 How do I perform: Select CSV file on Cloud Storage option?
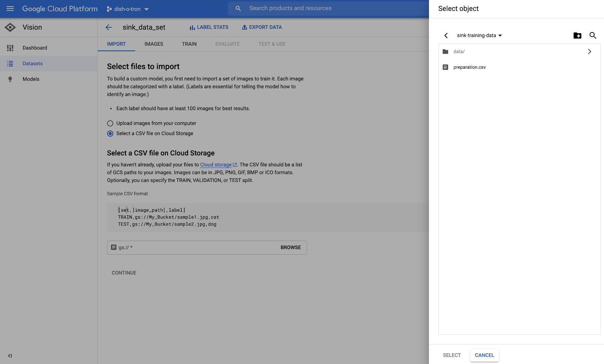point(110,134)
